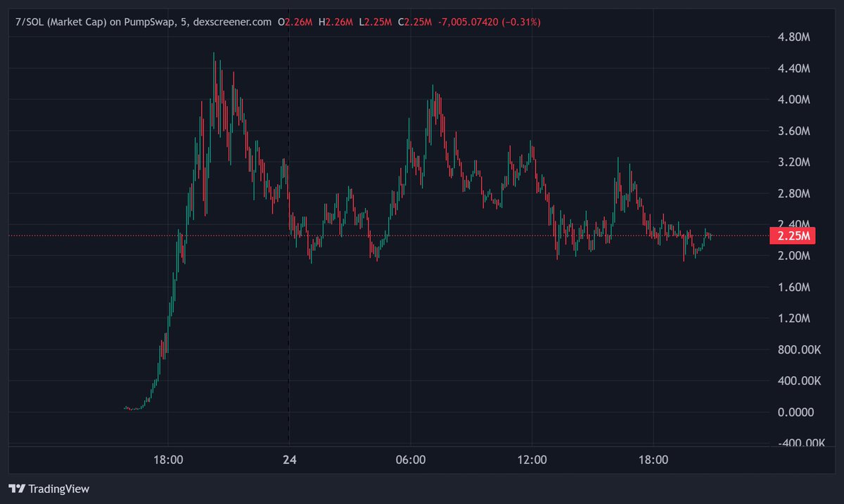Select the 06:00 time axis label
The image size is (844, 504).
pyautogui.click(x=412, y=459)
